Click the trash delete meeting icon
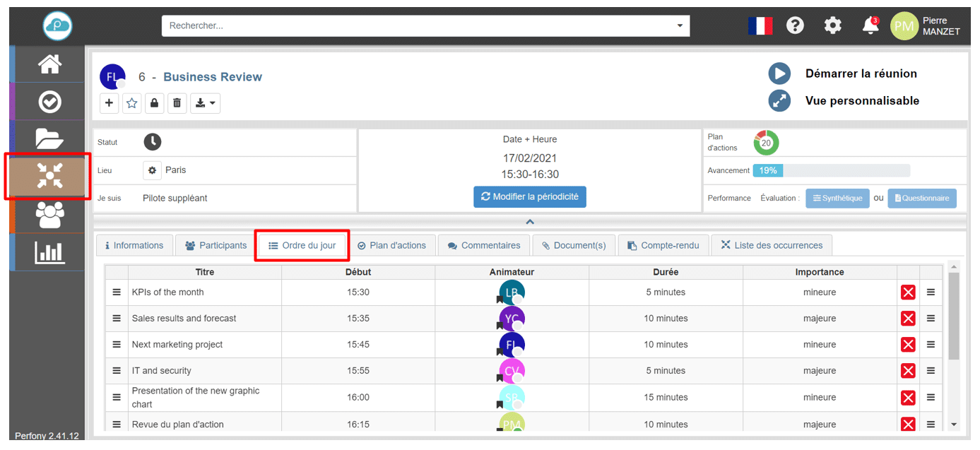The image size is (980, 450). 177,103
